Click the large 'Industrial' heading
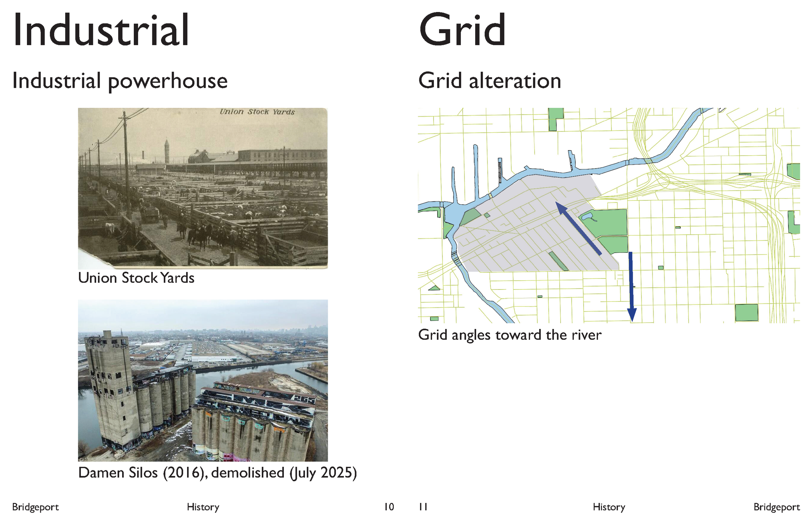This screenshot has width=812, height=526. click(x=101, y=30)
